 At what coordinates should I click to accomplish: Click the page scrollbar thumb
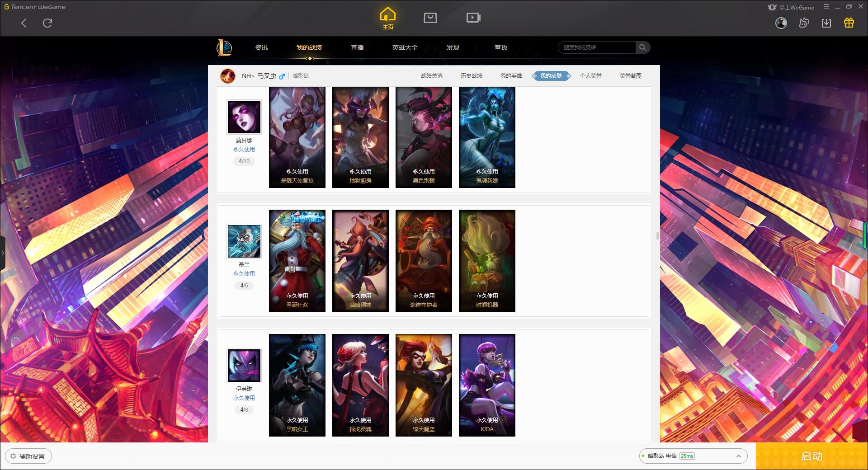[x=658, y=235]
